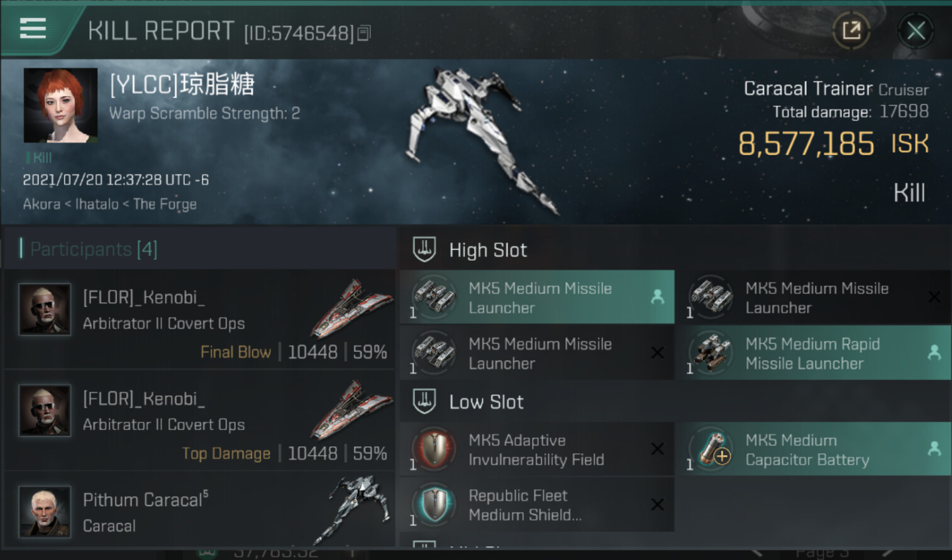
Task: Click the Akora location link
Action: 42,204
